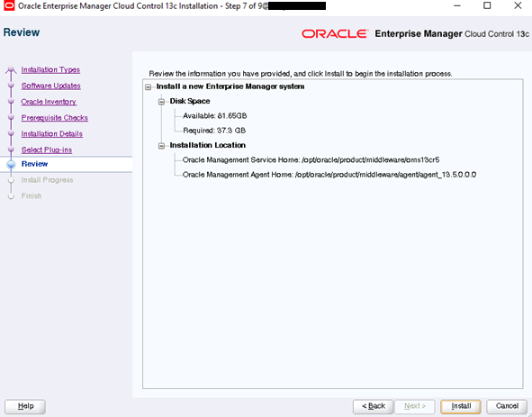Go to the Oracle Inventory step
532x417 pixels.
coord(49,102)
